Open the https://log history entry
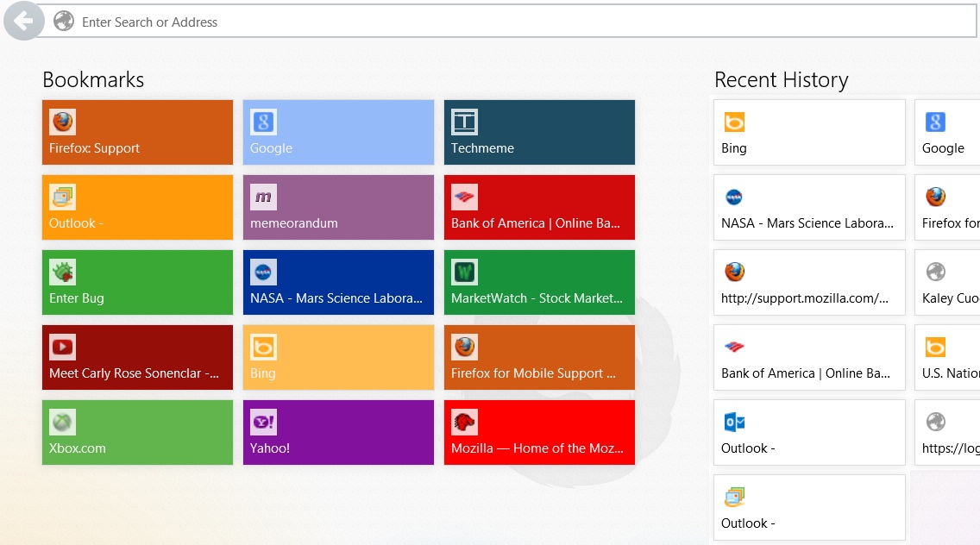This screenshot has width=980, height=545. pyautogui.click(x=947, y=432)
